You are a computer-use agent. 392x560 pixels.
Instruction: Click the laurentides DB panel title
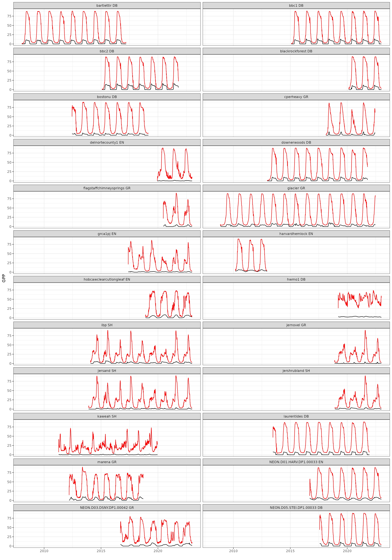(x=296, y=416)
